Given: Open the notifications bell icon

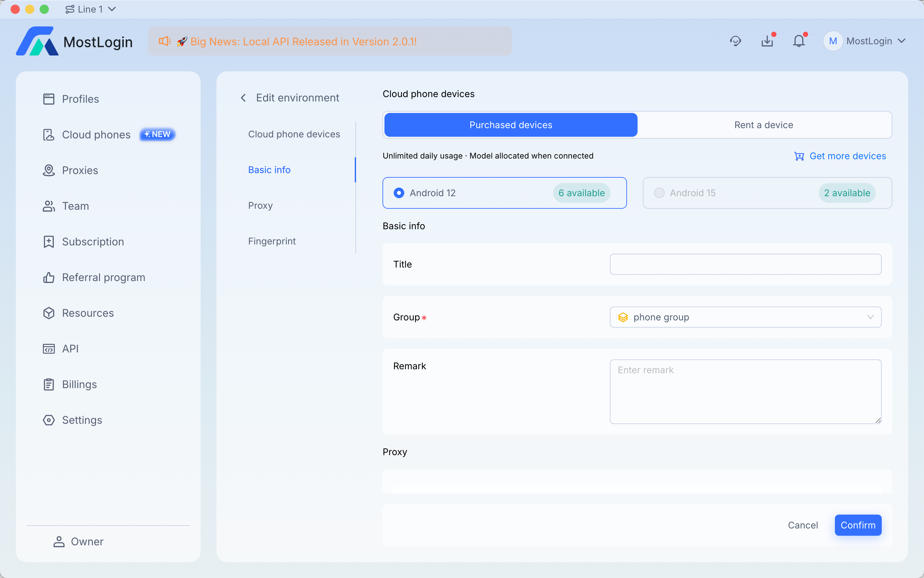Looking at the screenshot, I should 799,41.
